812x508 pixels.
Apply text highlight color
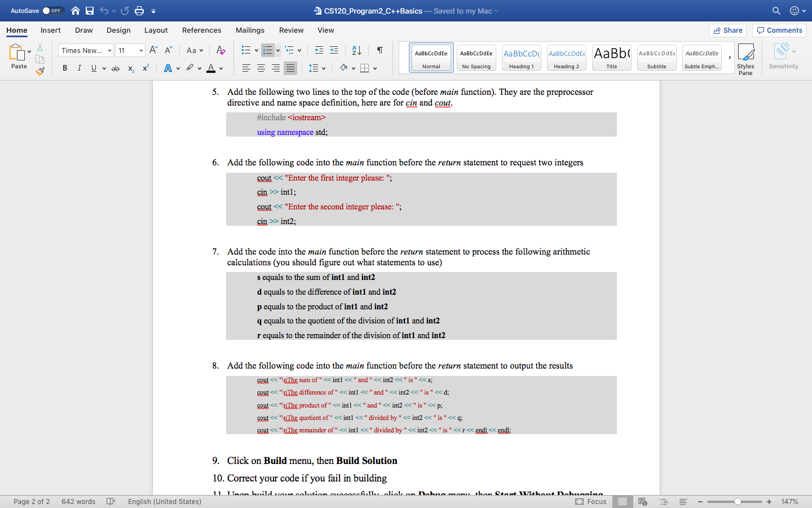coord(190,68)
